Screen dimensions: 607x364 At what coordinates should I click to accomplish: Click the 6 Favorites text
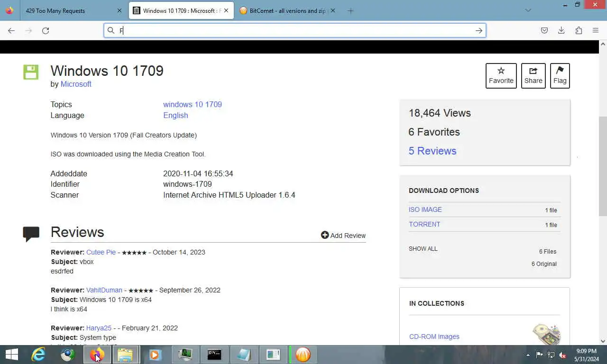(434, 132)
